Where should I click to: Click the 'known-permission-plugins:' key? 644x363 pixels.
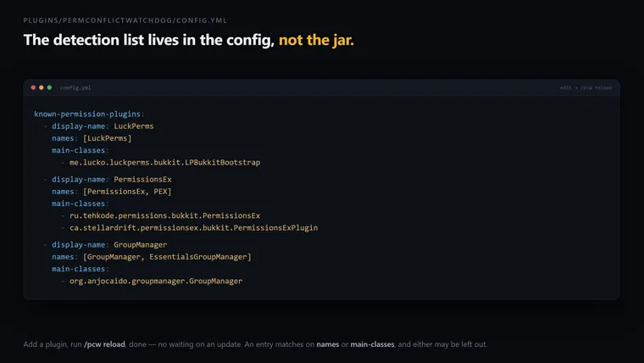(x=89, y=114)
